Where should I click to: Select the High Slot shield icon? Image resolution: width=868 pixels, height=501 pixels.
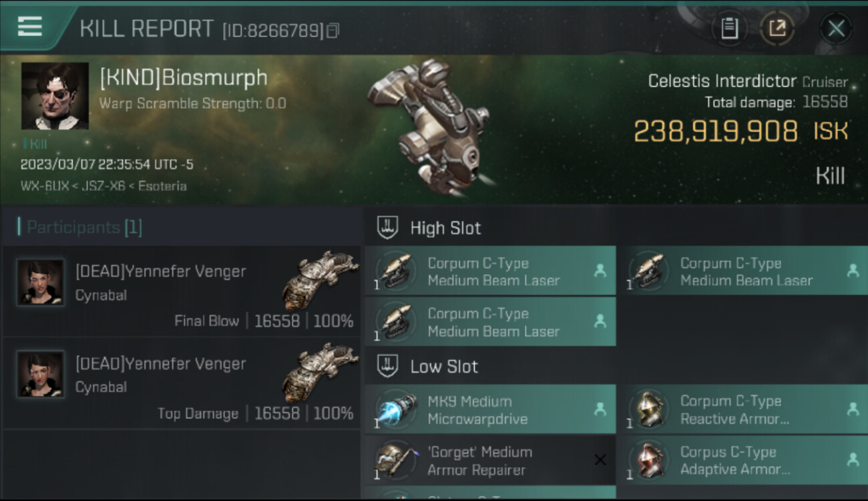tap(388, 228)
